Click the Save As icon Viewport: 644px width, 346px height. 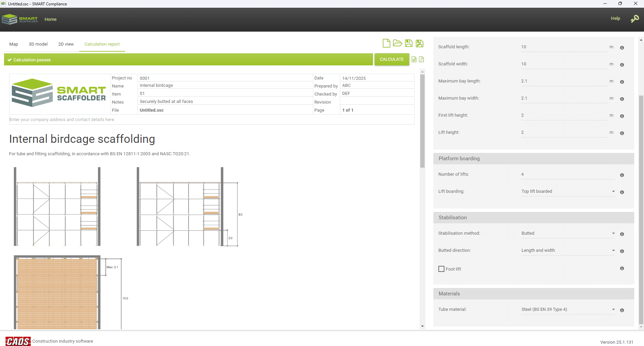tap(420, 43)
